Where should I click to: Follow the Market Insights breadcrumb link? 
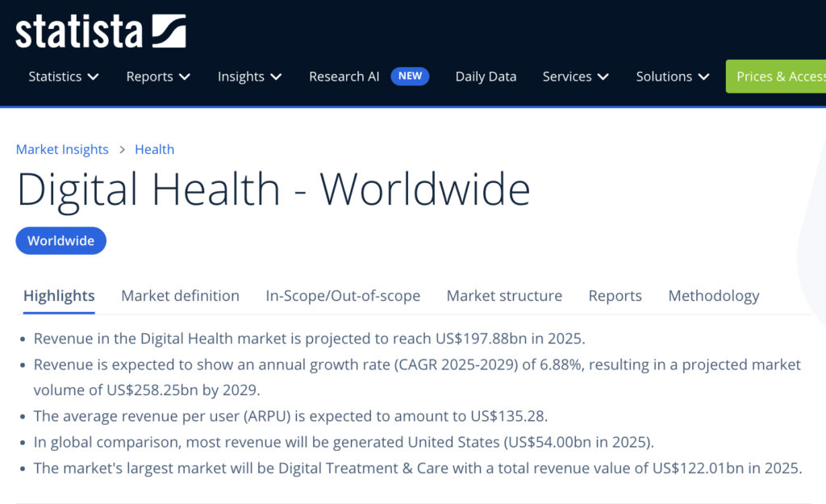pyautogui.click(x=62, y=149)
